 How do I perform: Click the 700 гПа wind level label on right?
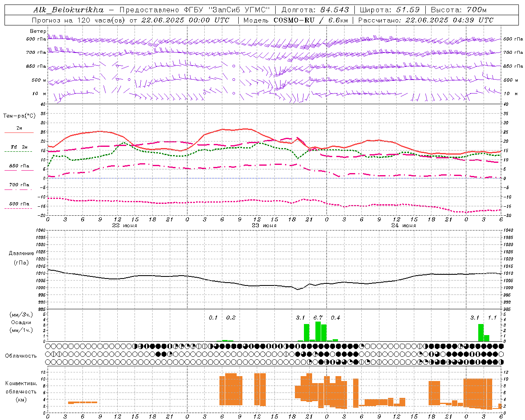tap(513, 52)
